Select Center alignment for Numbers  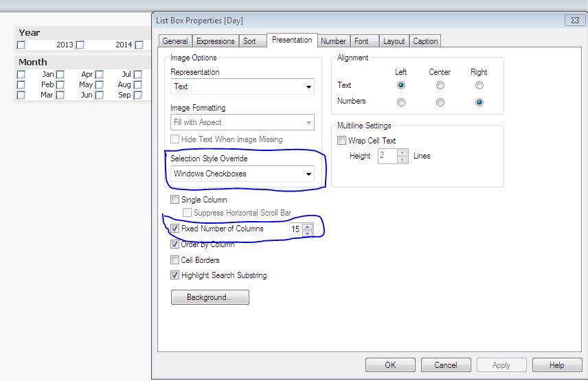tap(440, 102)
